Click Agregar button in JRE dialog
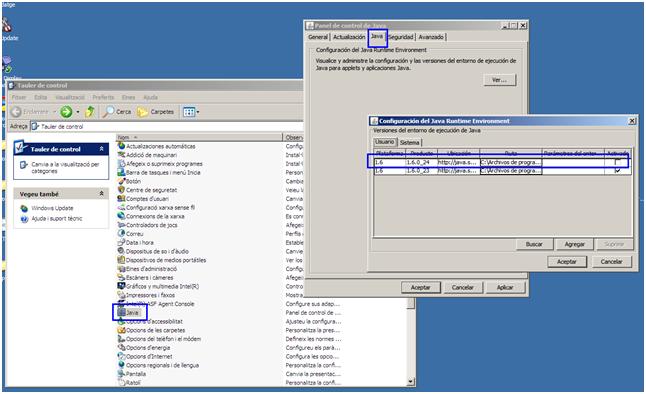 click(x=575, y=244)
